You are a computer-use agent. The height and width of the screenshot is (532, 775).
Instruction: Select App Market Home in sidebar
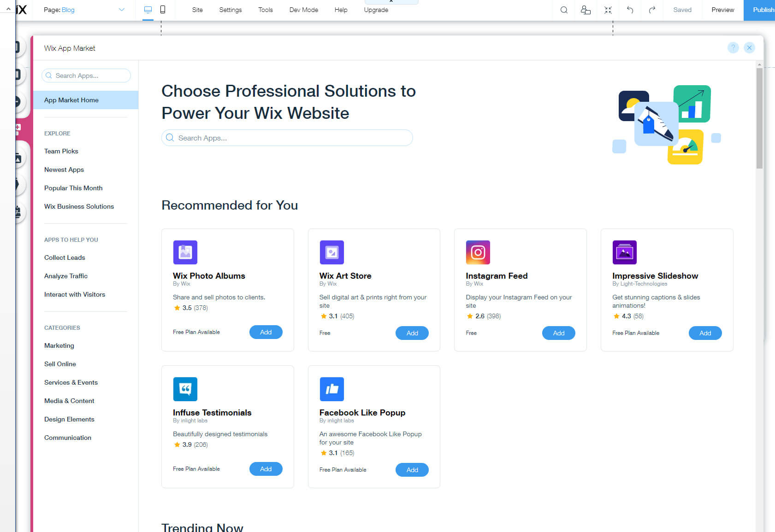click(x=71, y=100)
